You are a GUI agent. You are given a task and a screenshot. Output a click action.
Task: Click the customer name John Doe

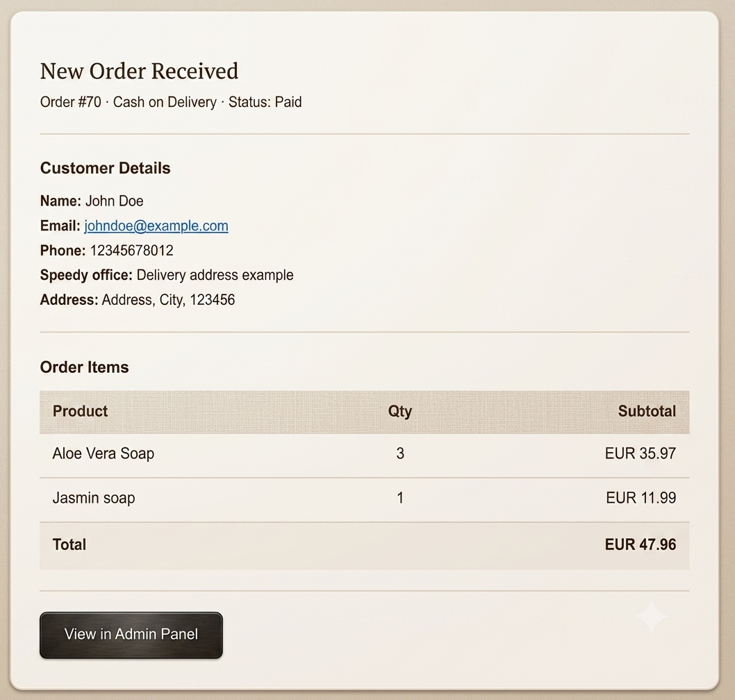point(115,201)
